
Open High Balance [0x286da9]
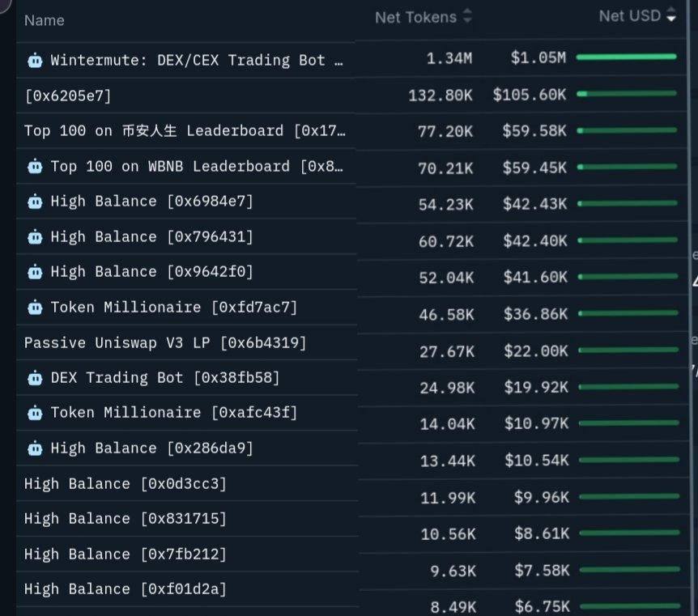coord(151,448)
